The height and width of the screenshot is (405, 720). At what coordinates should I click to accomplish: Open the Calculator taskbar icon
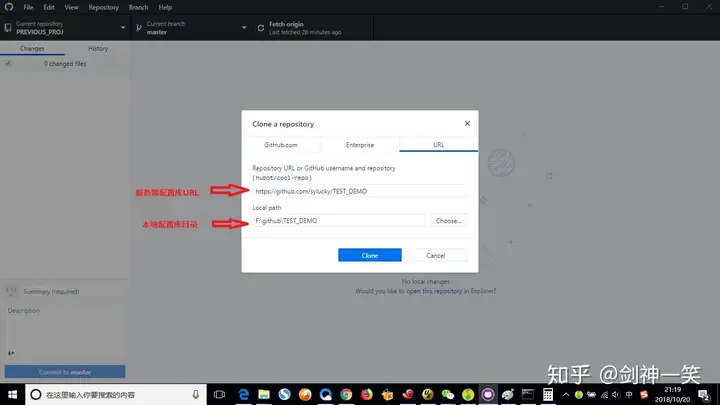click(x=548, y=394)
